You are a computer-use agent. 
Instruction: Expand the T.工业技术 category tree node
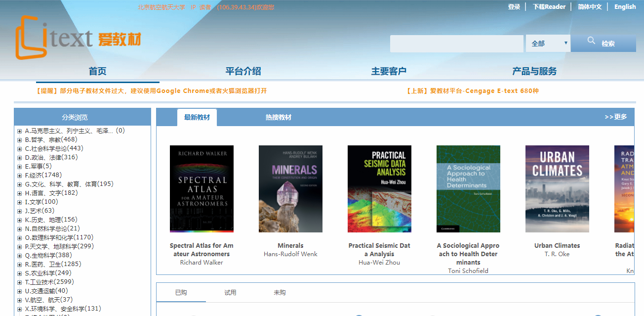pyautogui.click(x=20, y=282)
